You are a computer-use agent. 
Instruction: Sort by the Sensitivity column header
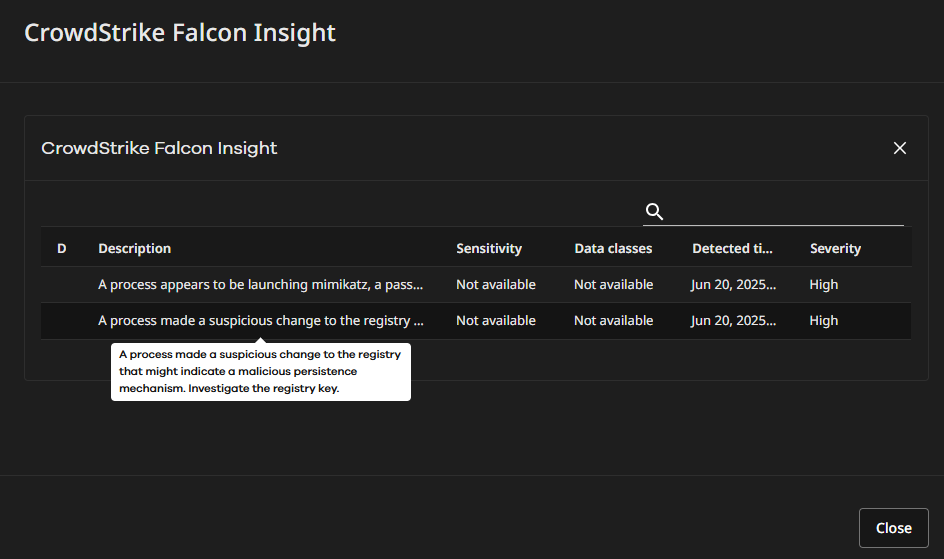coord(489,249)
